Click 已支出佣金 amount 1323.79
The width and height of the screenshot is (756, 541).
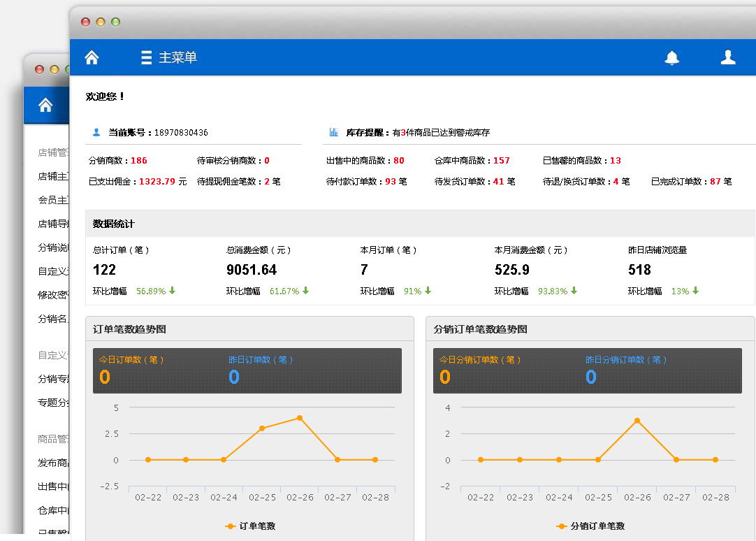[x=157, y=182]
